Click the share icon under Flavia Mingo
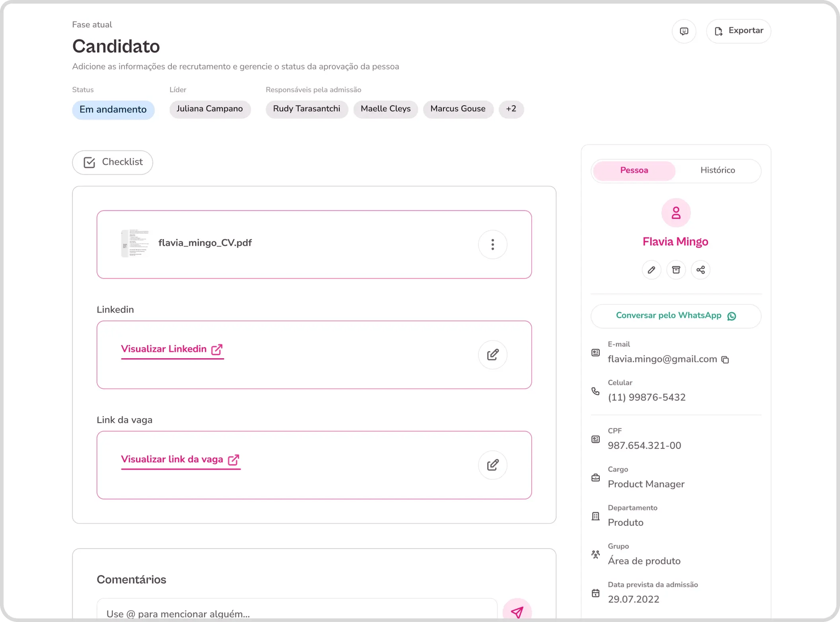This screenshot has width=840, height=622. tap(701, 270)
